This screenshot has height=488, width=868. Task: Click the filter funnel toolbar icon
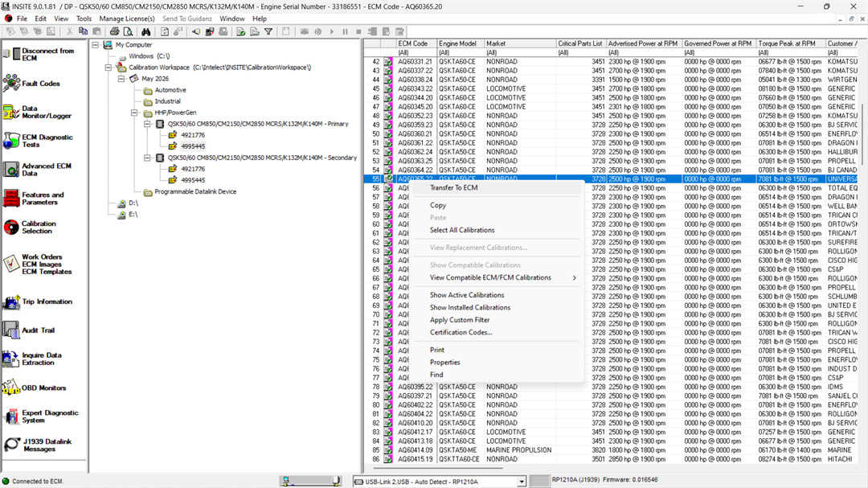pos(268,31)
